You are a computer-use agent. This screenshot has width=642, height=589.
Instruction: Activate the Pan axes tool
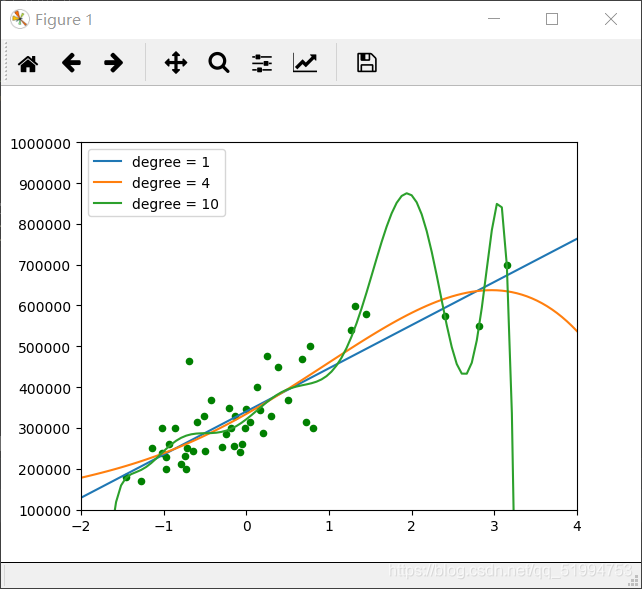pos(176,63)
